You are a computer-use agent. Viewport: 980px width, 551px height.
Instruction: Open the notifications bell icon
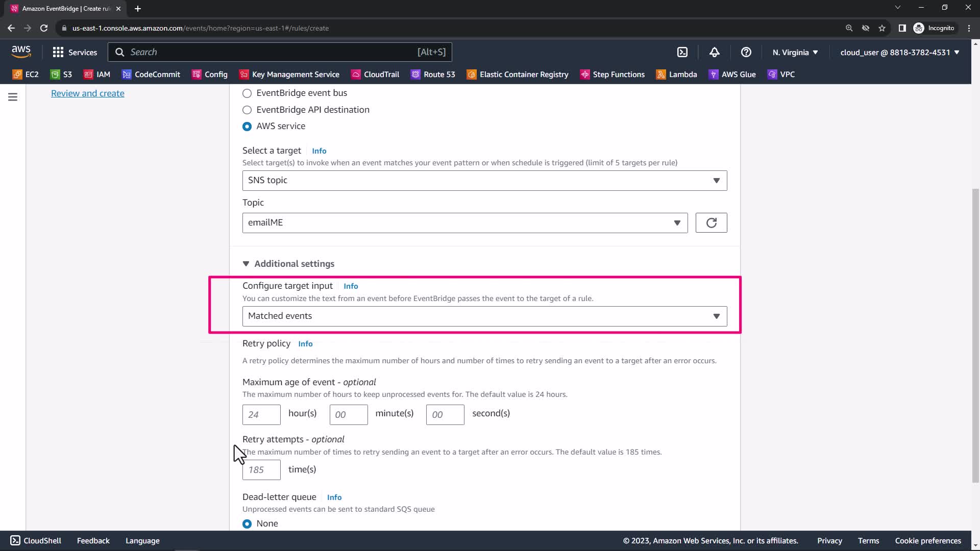point(714,52)
